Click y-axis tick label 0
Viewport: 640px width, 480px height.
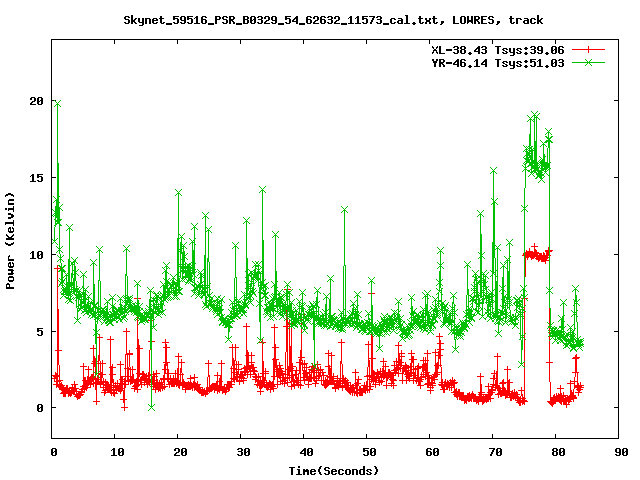click(40, 408)
